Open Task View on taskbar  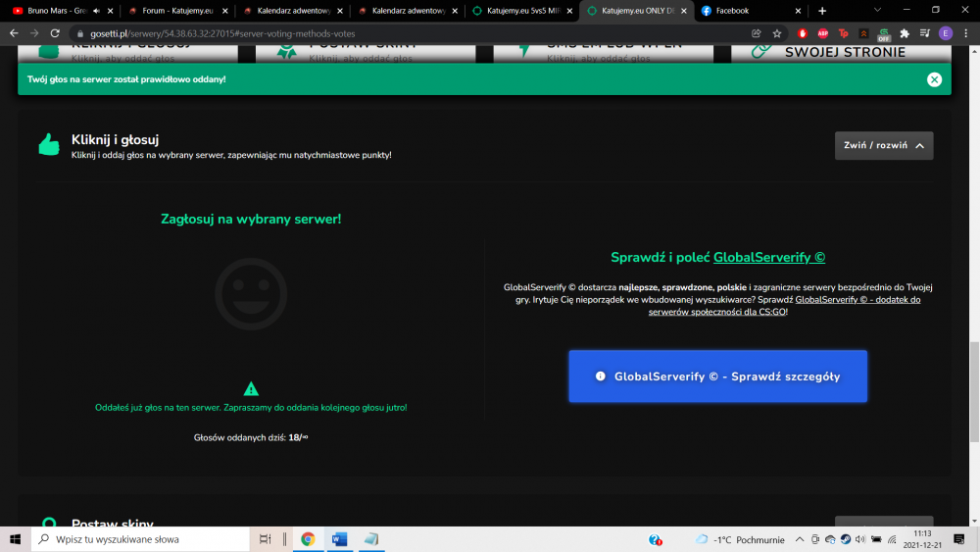[x=265, y=539]
